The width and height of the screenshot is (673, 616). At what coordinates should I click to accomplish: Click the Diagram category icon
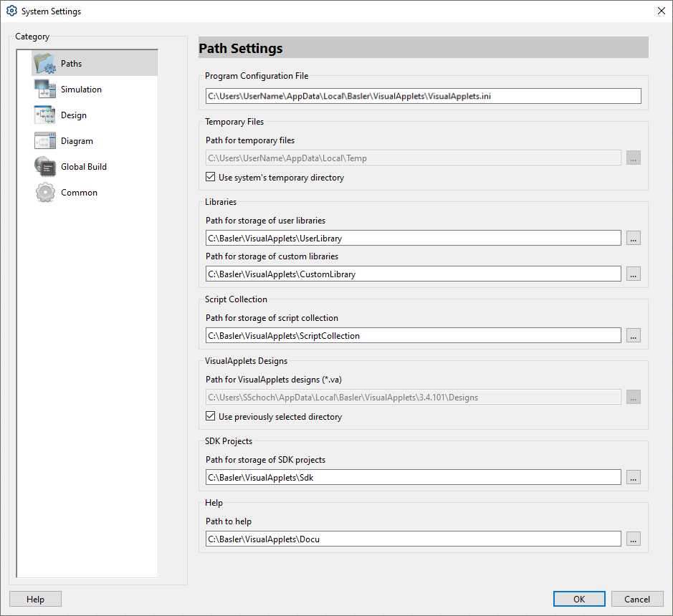[x=44, y=140]
